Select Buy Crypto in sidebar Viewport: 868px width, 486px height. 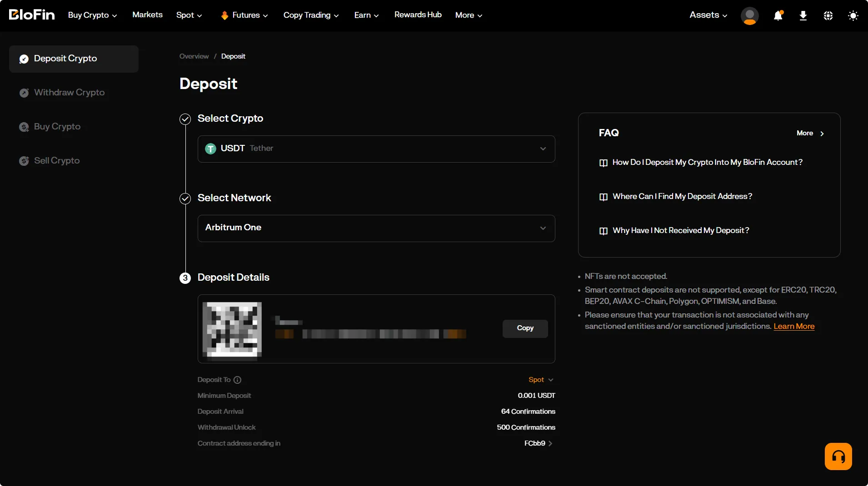tap(74, 127)
